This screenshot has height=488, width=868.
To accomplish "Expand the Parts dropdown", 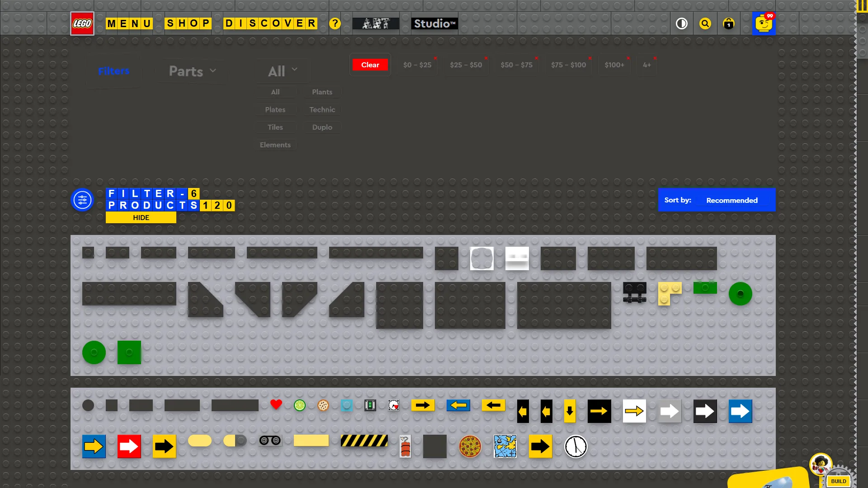I will pyautogui.click(x=192, y=71).
